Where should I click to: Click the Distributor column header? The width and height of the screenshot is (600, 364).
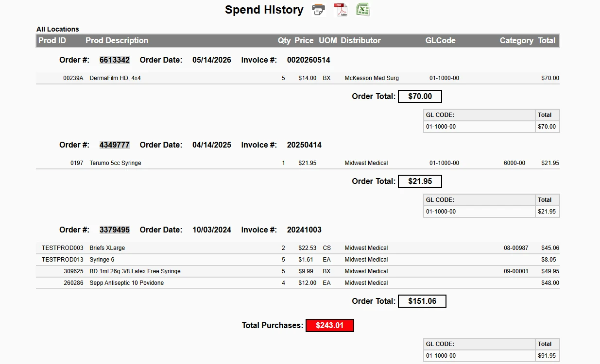361,40
